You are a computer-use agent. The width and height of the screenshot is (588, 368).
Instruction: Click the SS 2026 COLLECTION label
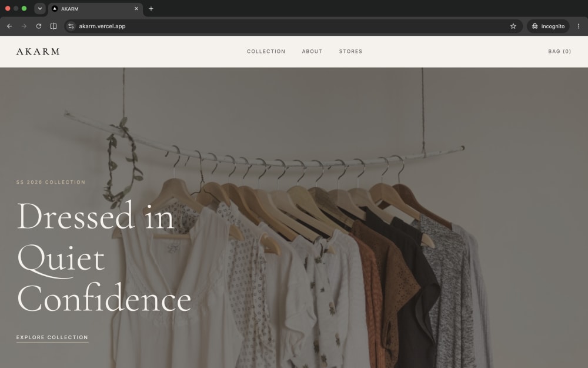(x=51, y=182)
